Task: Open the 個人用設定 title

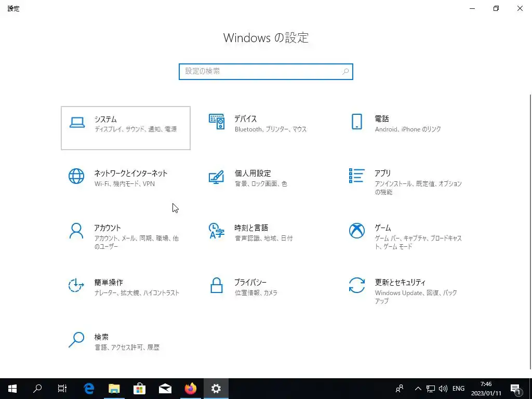Action: pyautogui.click(x=253, y=174)
